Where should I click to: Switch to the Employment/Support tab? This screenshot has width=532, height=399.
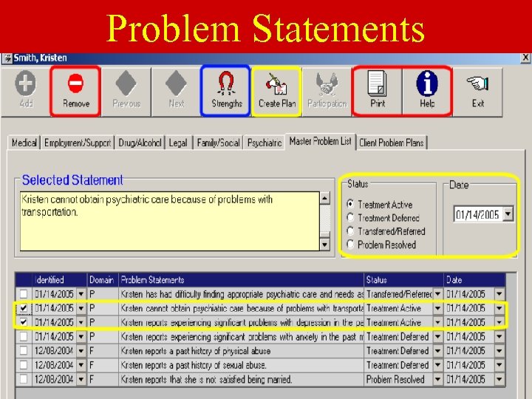click(x=78, y=143)
